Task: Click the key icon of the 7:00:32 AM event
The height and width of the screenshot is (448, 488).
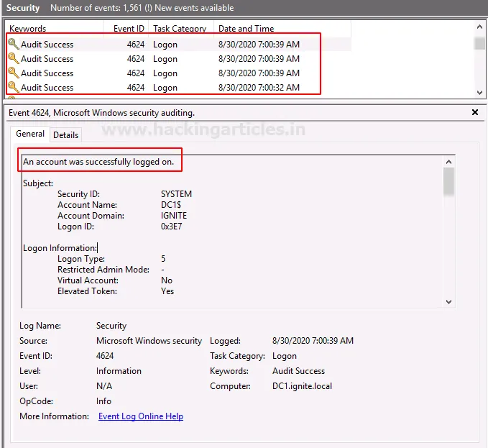Action: click(x=13, y=87)
